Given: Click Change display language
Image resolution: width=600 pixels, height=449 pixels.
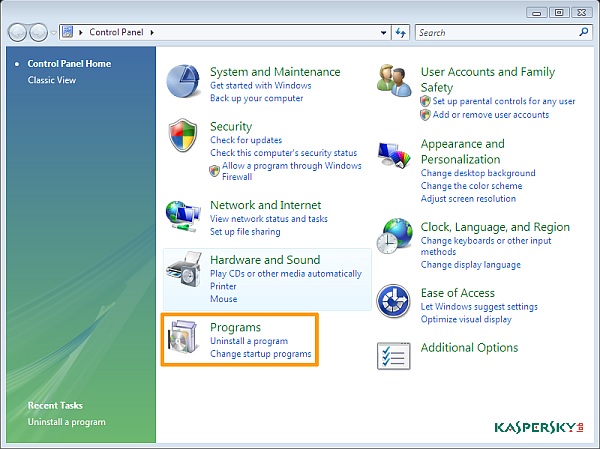Looking at the screenshot, I should pos(471,265).
